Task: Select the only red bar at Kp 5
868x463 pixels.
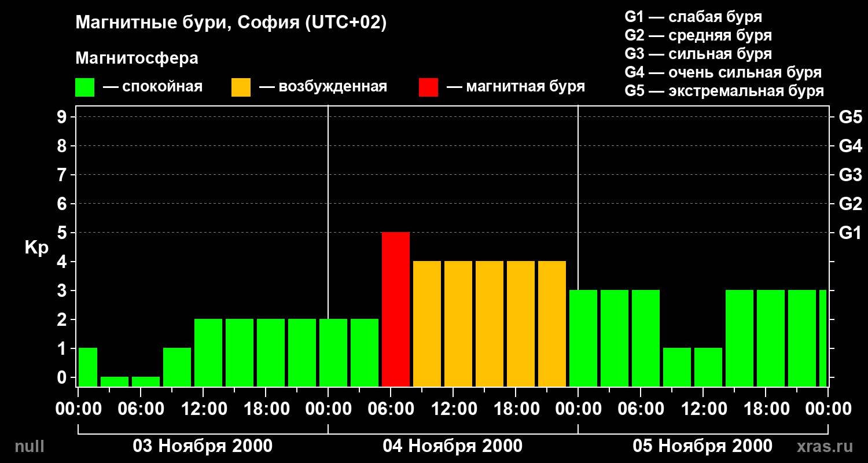Action: (x=396, y=310)
